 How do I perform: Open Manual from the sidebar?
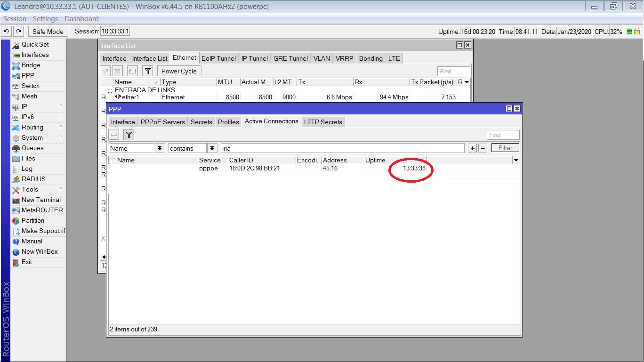pos(32,241)
